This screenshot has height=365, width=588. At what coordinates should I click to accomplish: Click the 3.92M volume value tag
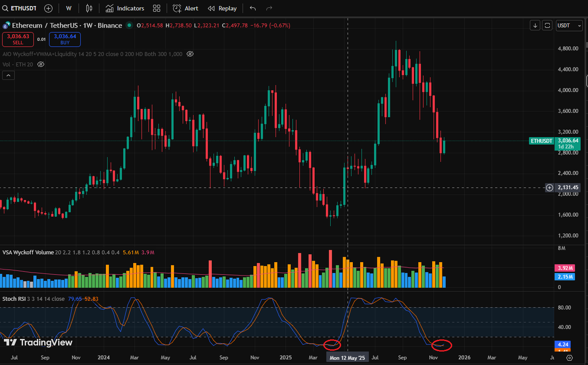tap(564, 268)
